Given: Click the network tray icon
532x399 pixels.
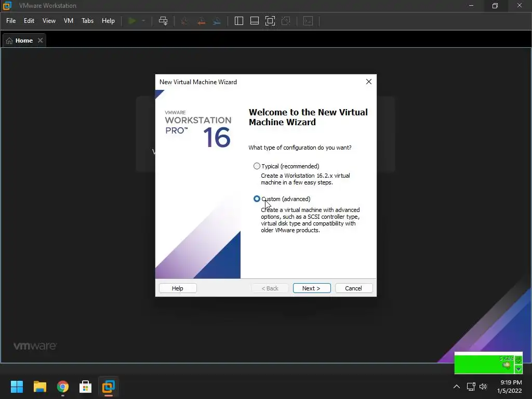Looking at the screenshot, I should tap(471, 387).
